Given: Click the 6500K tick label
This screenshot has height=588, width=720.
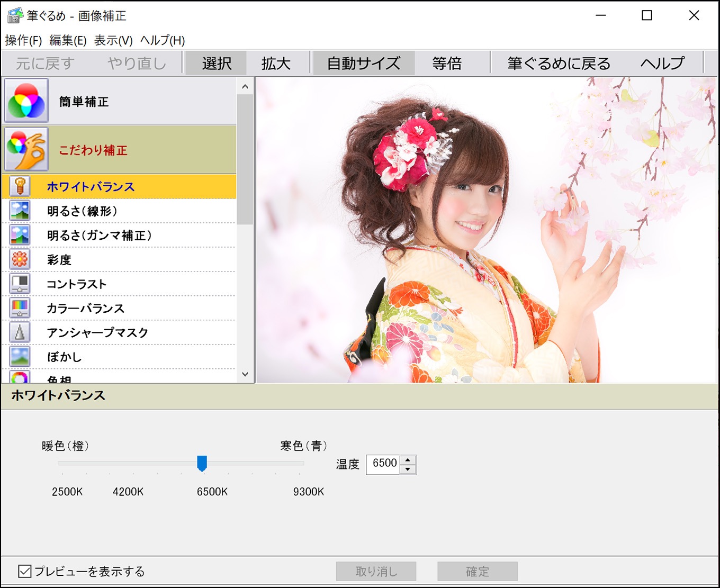Looking at the screenshot, I should click(x=212, y=492).
